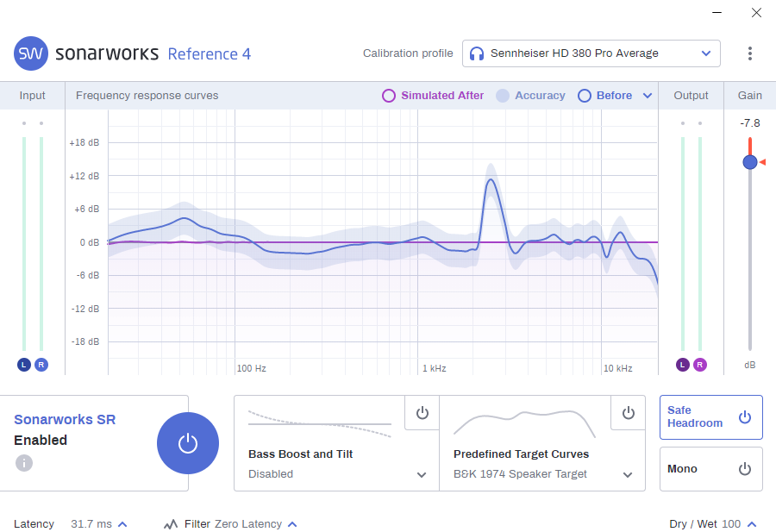This screenshot has height=532, width=776.
Task: Toggle Predefined Target Curves power
Action: click(628, 413)
